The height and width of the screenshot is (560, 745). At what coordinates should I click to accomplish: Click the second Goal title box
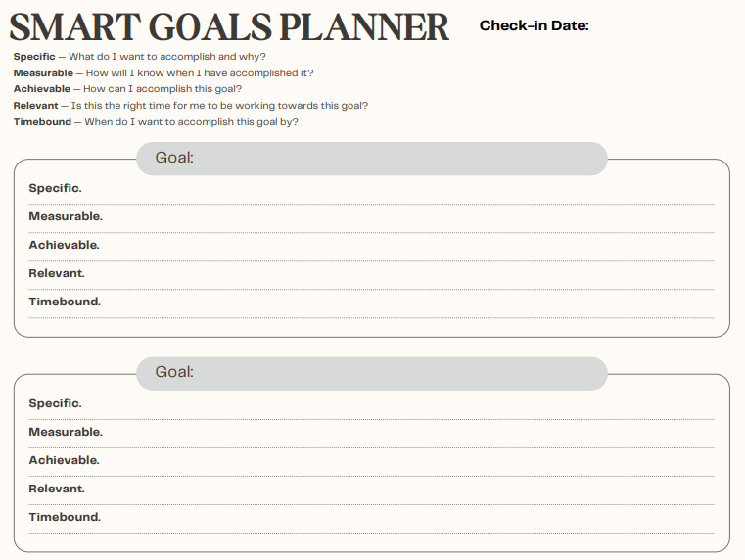372,373
